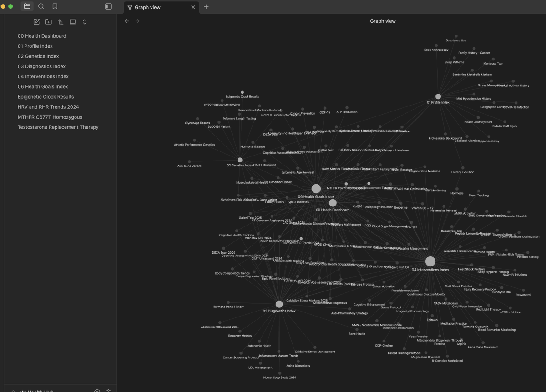Create a new note with pencil icon

pos(36,22)
